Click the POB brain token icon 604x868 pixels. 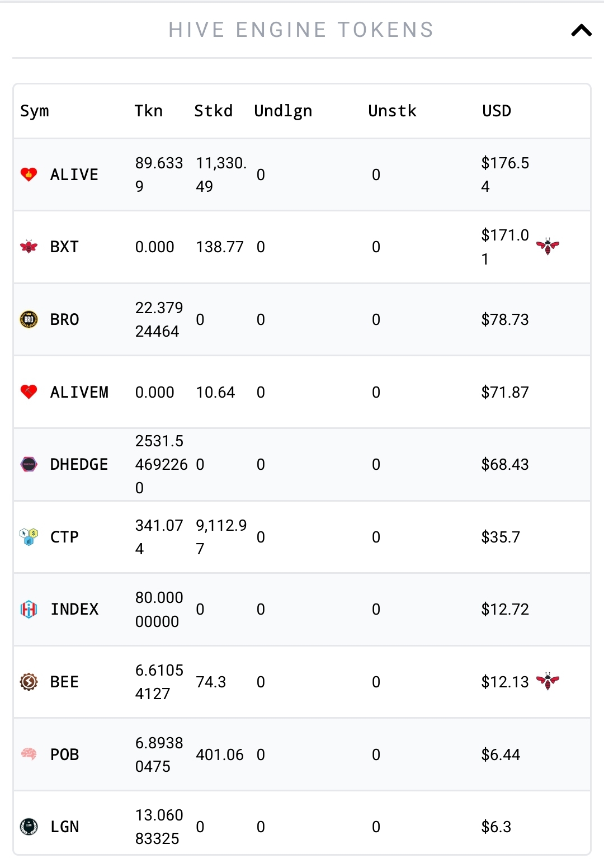(x=29, y=754)
